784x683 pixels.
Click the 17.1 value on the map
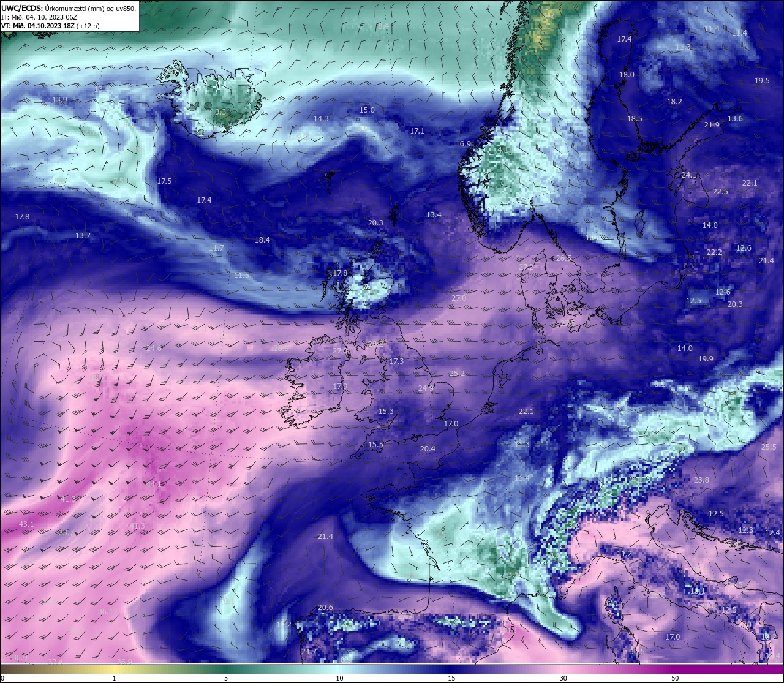click(417, 131)
